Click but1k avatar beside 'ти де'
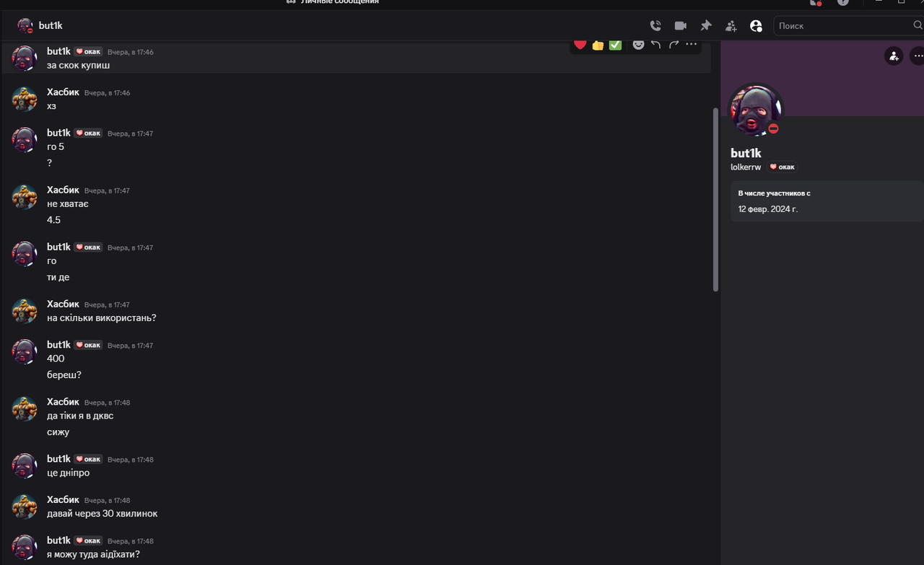Screen dimensions: 924x565 [x=25, y=254]
